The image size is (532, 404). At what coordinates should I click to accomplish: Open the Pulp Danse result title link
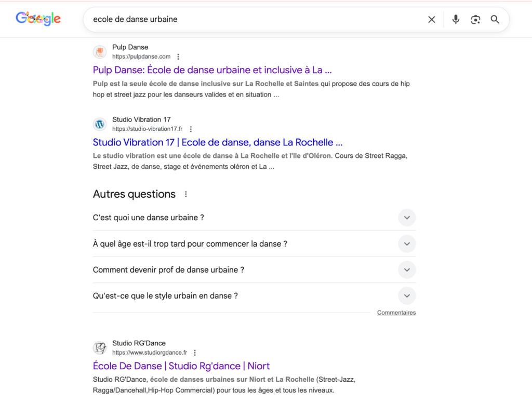pos(212,70)
